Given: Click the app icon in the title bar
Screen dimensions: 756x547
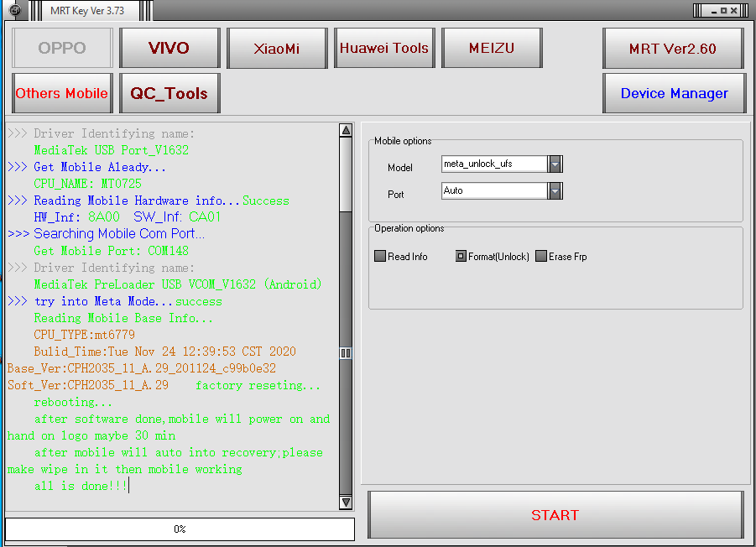Looking at the screenshot, I should pyautogui.click(x=15, y=9).
